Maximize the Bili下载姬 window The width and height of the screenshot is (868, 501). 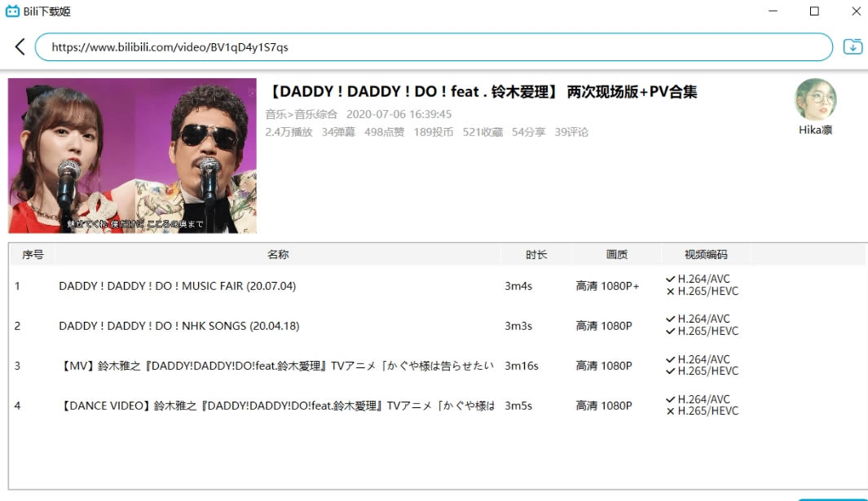click(x=814, y=11)
